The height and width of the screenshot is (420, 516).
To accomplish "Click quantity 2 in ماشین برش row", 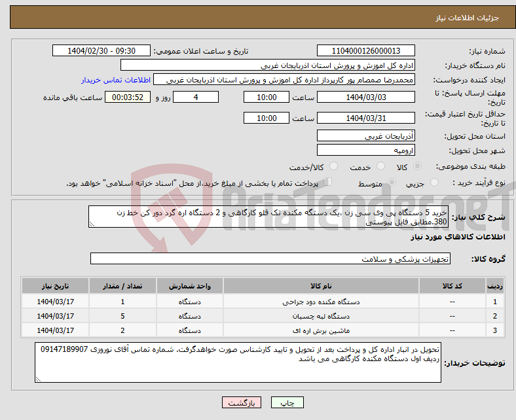I will [122, 330].
